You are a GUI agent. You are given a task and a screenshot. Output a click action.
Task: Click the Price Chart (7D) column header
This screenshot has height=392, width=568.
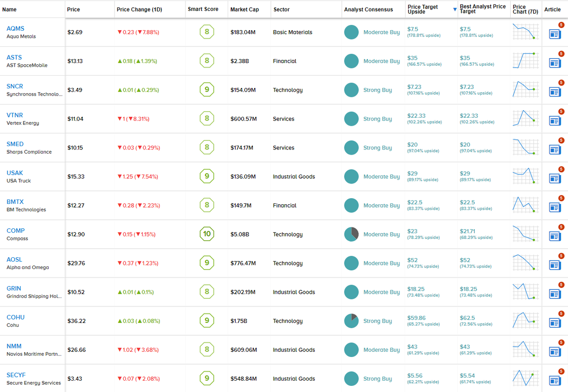pyautogui.click(x=524, y=9)
